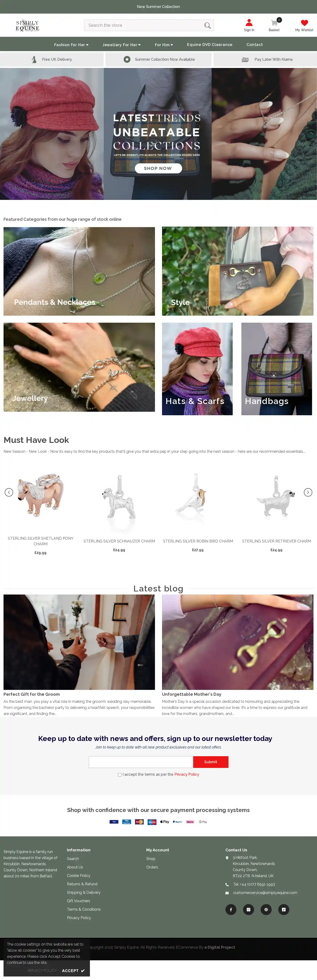Open the Facebook icon in footer

tap(231, 910)
